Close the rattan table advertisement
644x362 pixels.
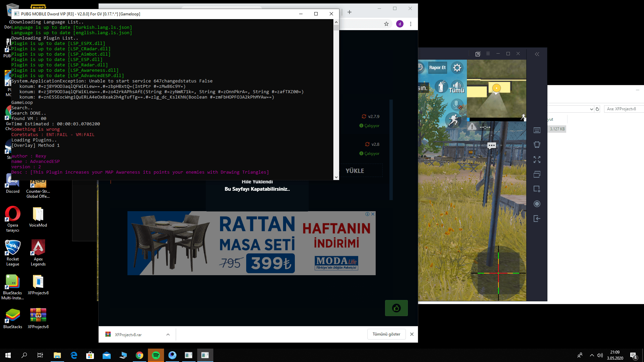tap(373, 214)
